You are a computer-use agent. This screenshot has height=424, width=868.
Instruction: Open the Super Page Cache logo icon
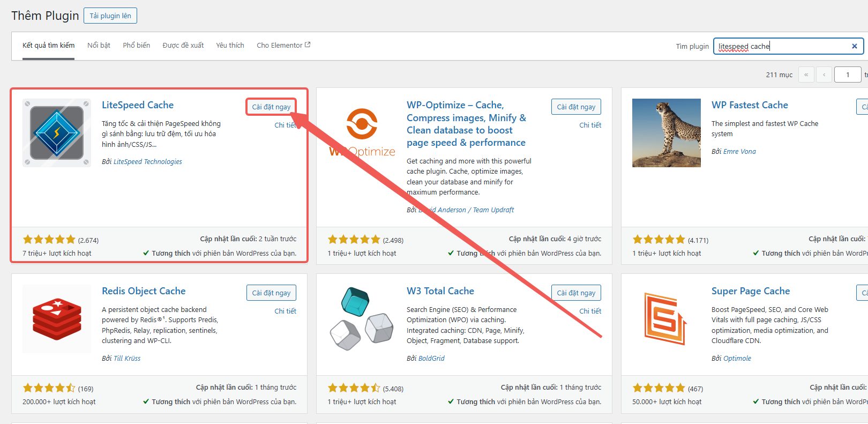click(x=666, y=319)
